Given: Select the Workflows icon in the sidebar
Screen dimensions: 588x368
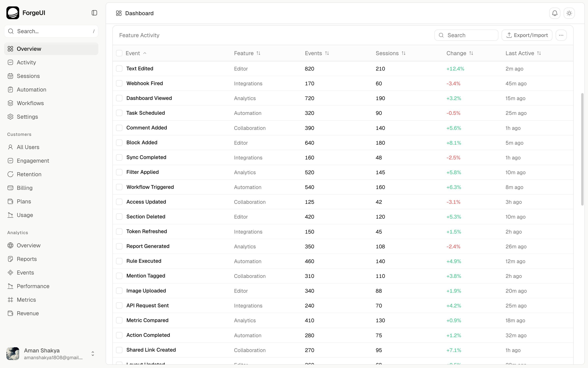Looking at the screenshot, I should (x=10, y=103).
